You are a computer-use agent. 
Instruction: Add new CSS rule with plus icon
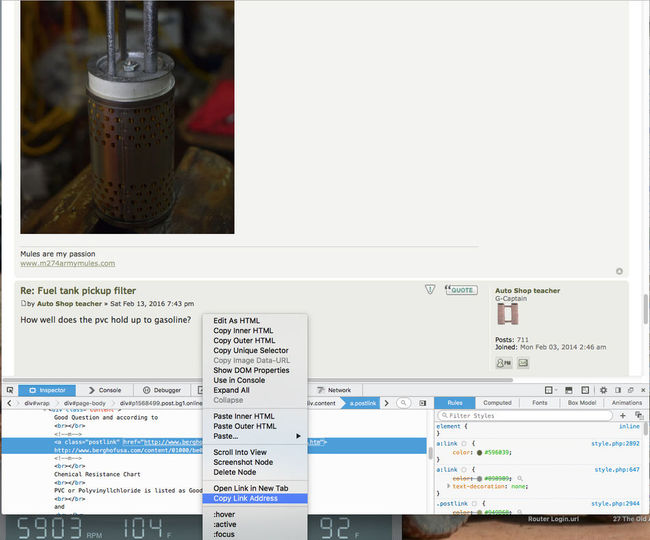(x=623, y=415)
